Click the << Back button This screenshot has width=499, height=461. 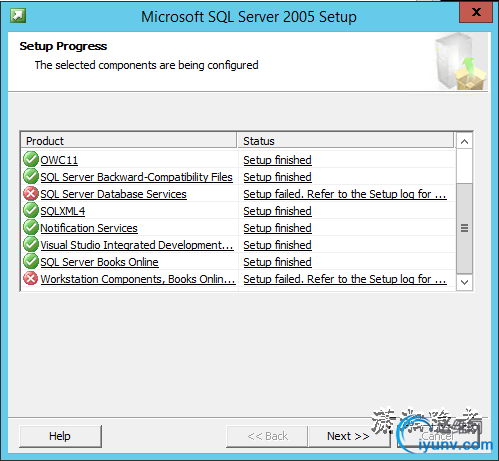pyautogui.click(x=267, y=436)
